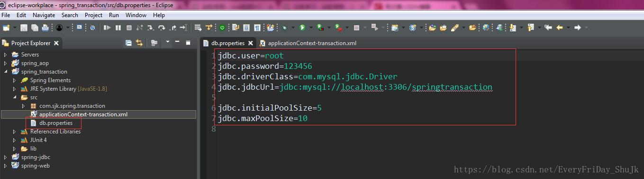The width and height of the screenshot is (644, 179).
Task: Toggle Show Whitespace Characters pilcrow icon
Action: 257,28
